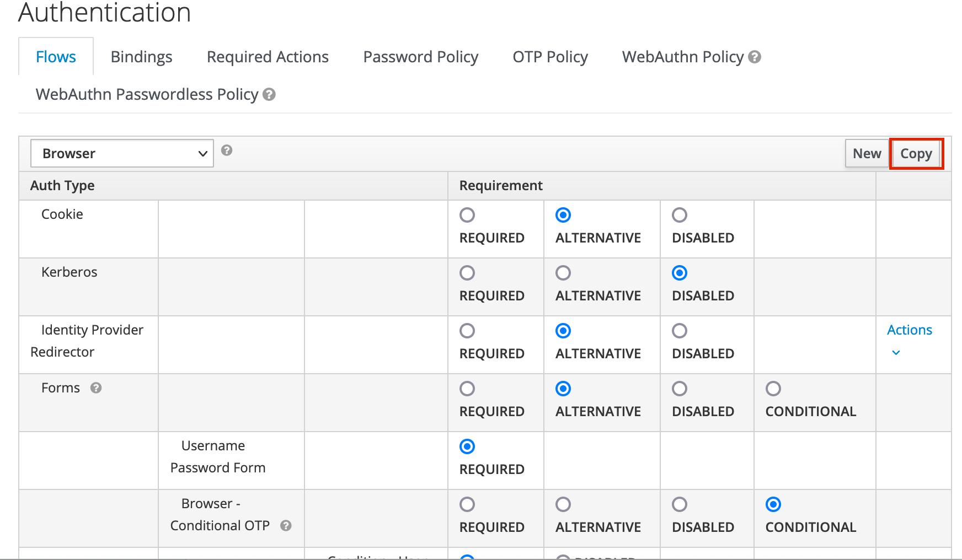The image size is (962, 560).
Task: Set Identity Provider Redirector to DISABLED
Action: [x=680, y=331]
